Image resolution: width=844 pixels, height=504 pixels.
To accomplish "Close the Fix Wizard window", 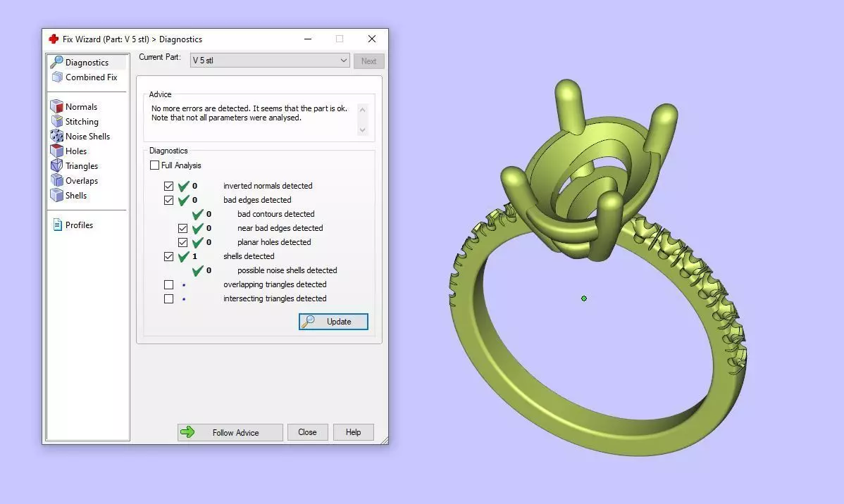I will click(x=372, y=39).
